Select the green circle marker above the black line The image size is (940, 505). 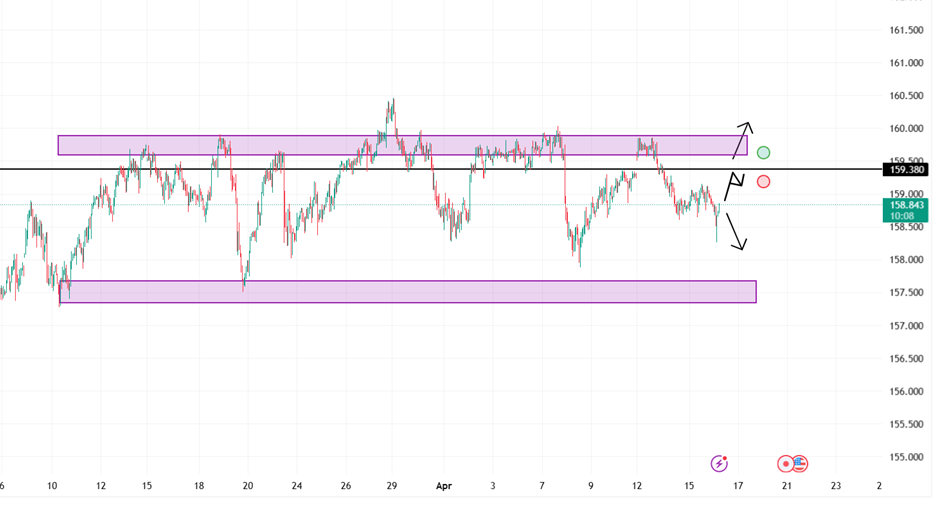pyautogui.click(x=764, y=153)
